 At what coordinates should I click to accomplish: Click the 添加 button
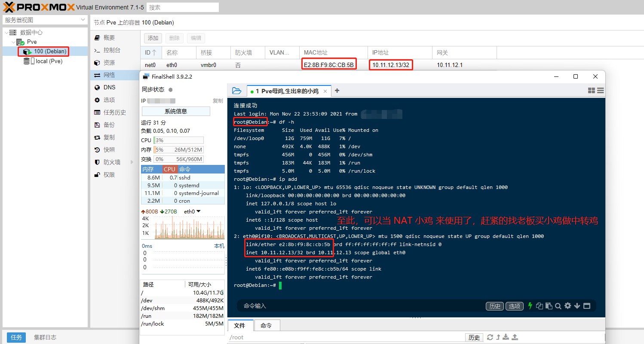click(153, 38)
